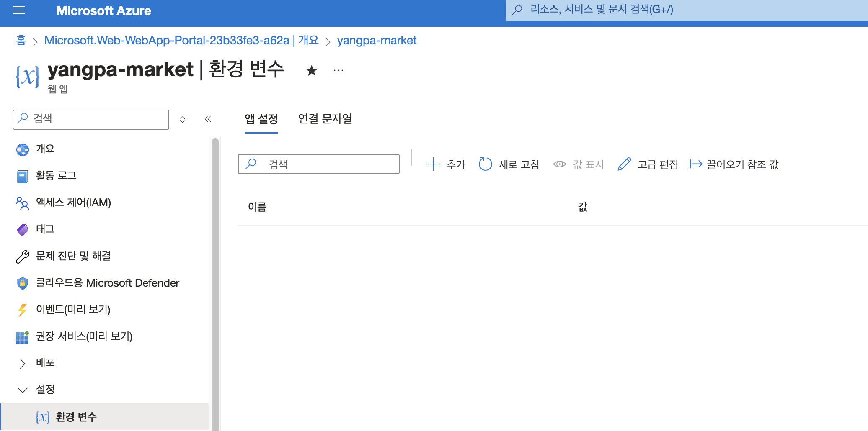Screen dimensions: 868x431
Task: Click the pencil advanced edit icon
Action: [624, 164]
